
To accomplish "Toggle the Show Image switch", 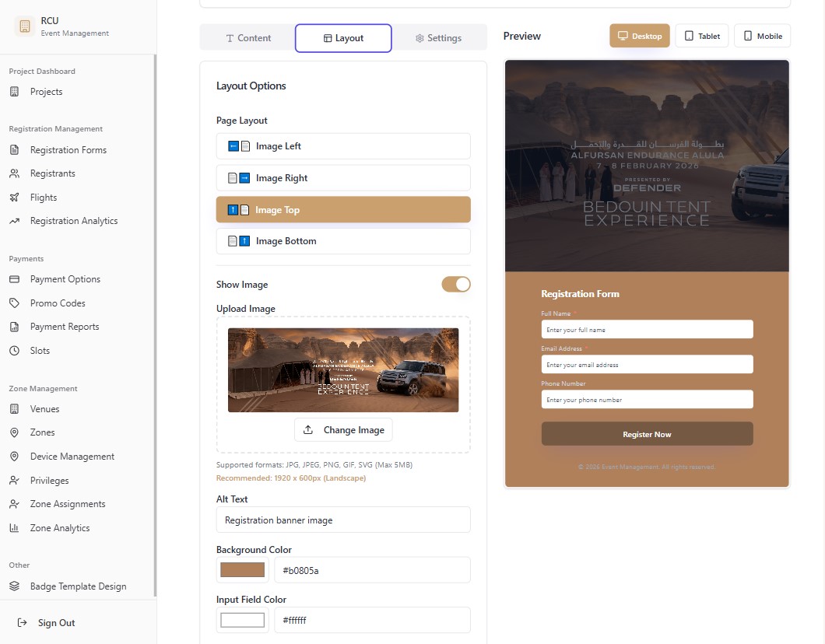I will click(456, 284).
